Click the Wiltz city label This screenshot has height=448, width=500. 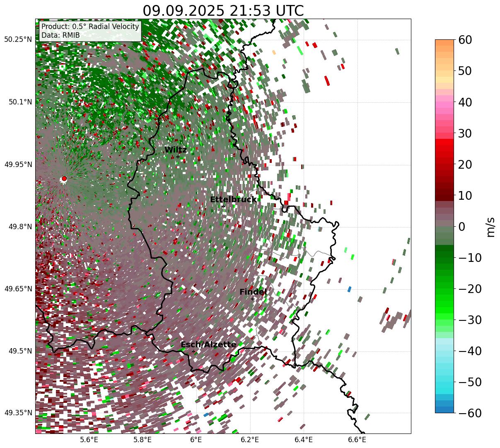pyautogui.click(x=176, y=150)
